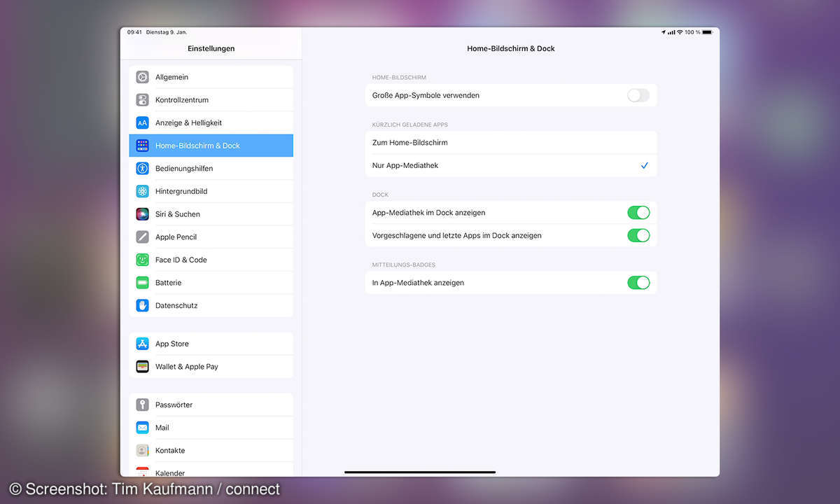840x504 pixels.
Task: Open Allgemein settings
Action: 211,77
